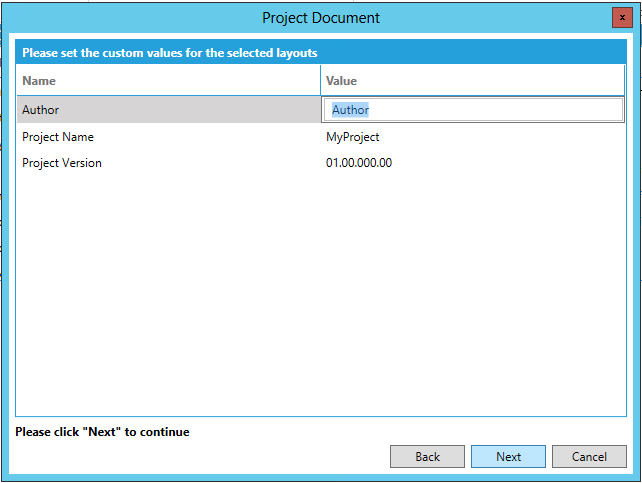Select the Author row label
Viewport: 642px width, 483px height.
coord(41,110)
